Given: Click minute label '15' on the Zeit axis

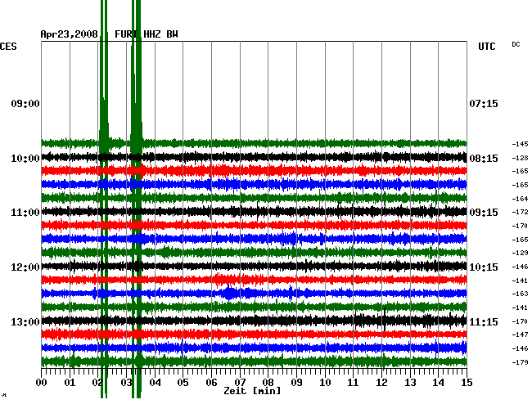Looking at the screenshot, I should (467, 383).
